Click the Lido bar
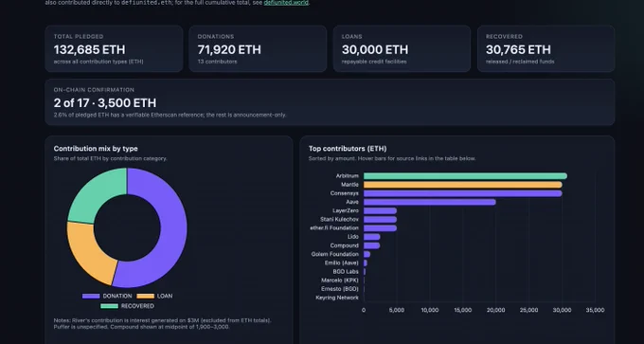644x344 pixels. click(x=371, y=237)
